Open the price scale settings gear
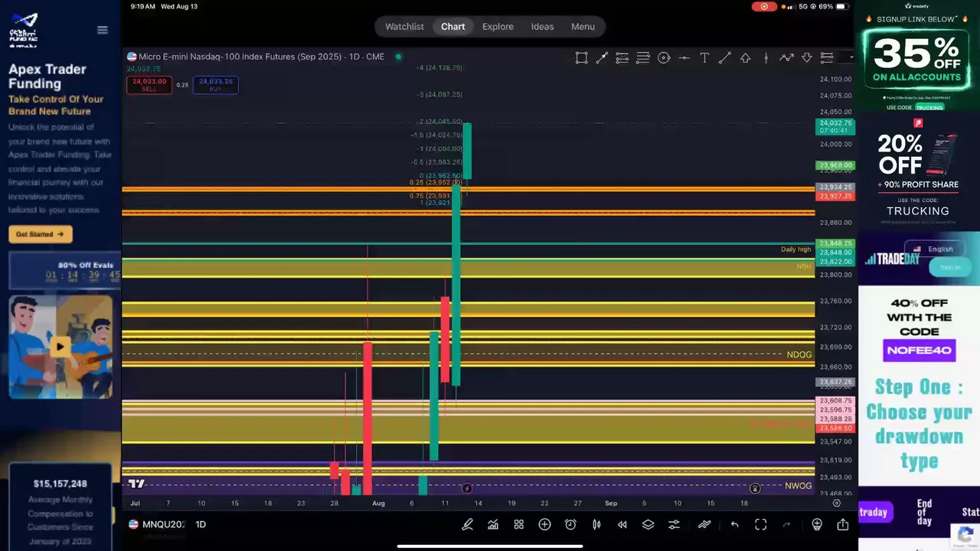 pyautogui.click(x=836, y=503)
